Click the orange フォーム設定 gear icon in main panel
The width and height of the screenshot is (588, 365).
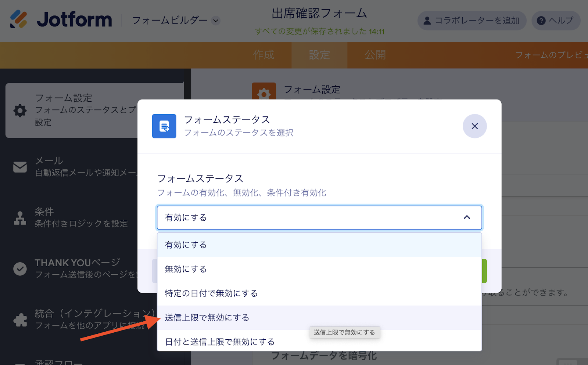[x=264, y=91]
